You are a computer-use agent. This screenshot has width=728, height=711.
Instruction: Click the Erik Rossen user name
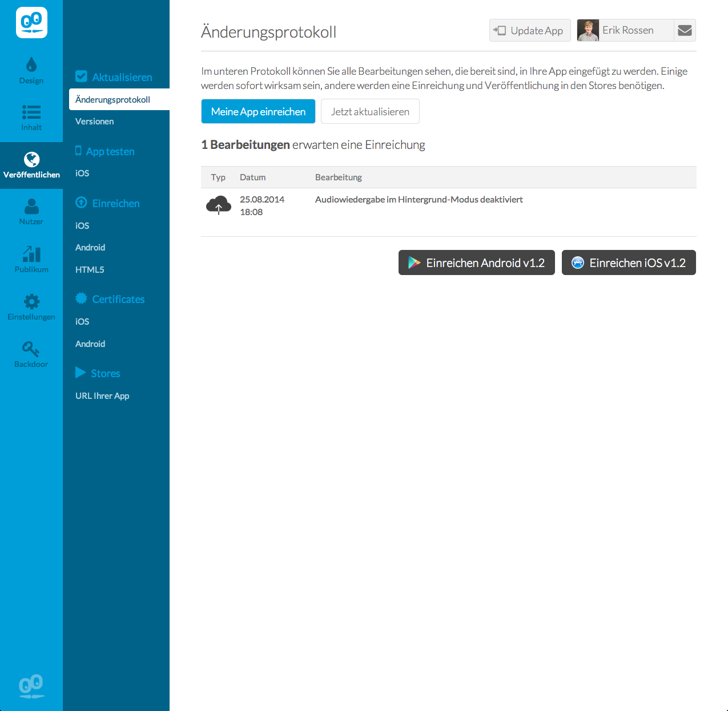[x=628, y=30]
